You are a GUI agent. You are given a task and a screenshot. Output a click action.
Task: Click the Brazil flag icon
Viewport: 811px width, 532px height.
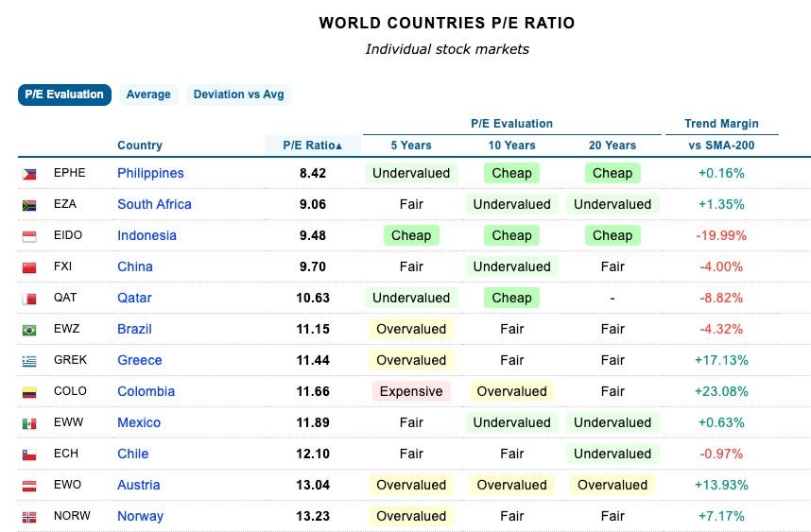29,330
